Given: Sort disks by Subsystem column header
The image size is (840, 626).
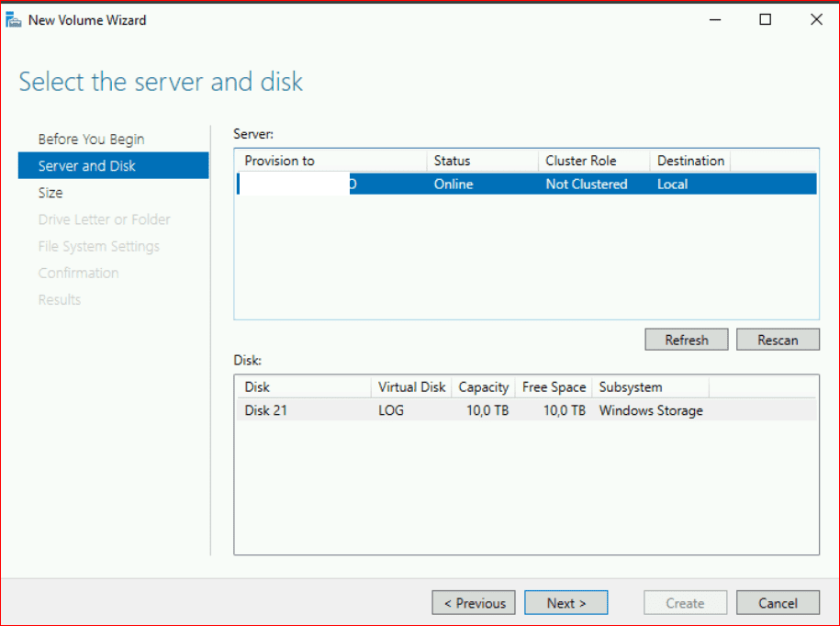Looking at the screenshot, I should (x=630, y=387).
